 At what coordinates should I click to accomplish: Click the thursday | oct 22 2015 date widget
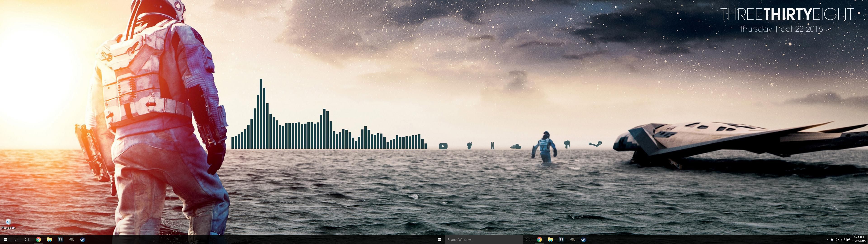coord(781,29)
